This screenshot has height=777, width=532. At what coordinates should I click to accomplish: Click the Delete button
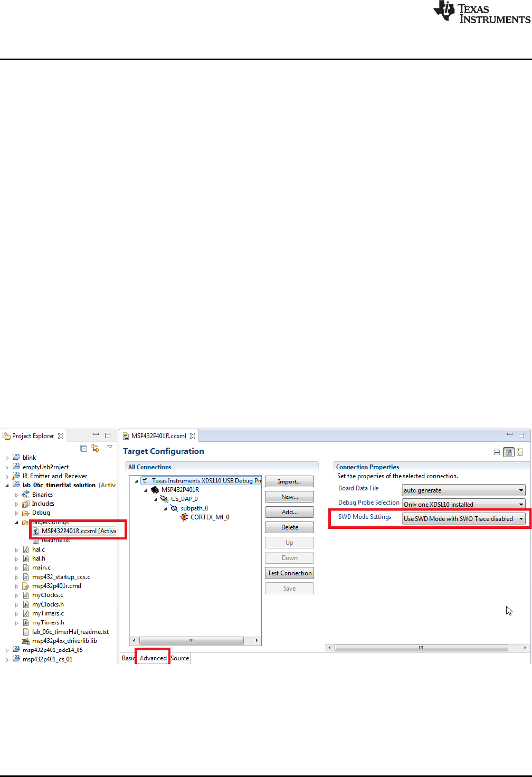(289, 527)
